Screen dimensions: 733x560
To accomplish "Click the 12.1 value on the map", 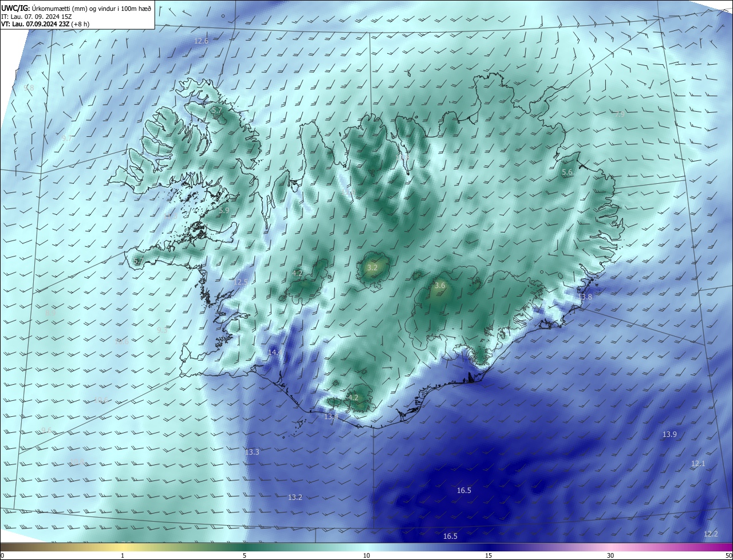I will [x=698, y=464].
